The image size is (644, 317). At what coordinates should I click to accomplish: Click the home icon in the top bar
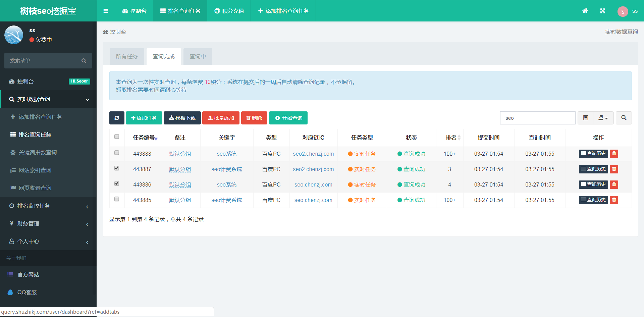pos(585,11)
